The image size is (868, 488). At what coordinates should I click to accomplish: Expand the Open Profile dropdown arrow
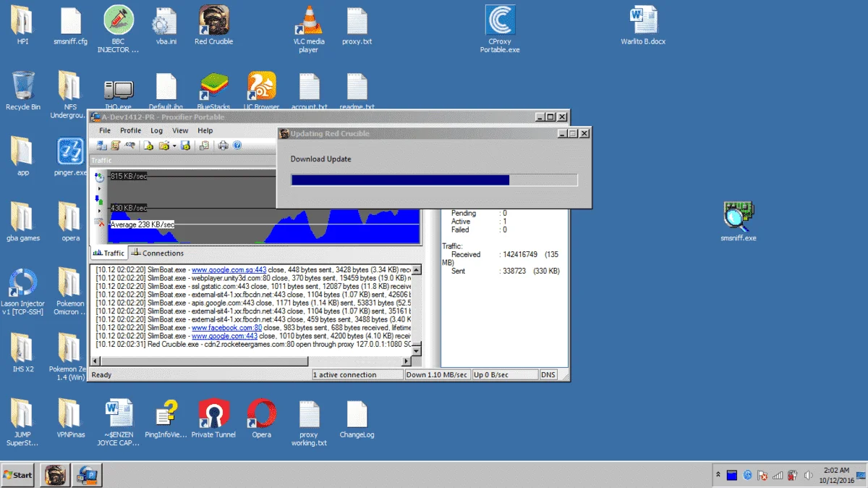click(x=174, y=146)
